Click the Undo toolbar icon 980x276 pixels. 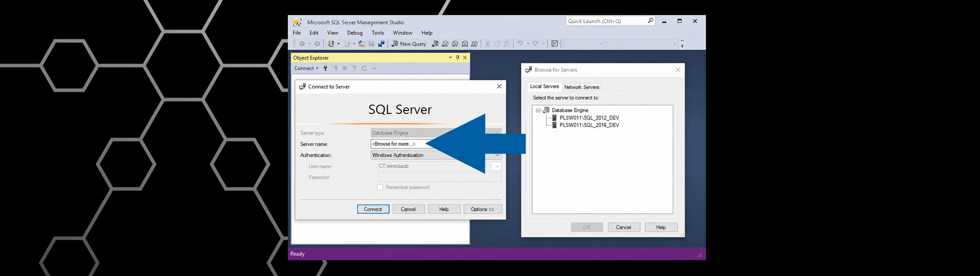(520, 44)
